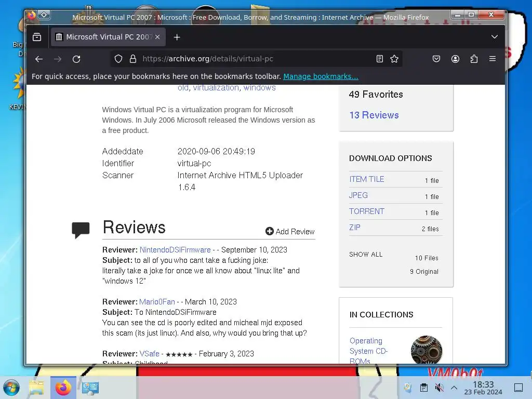Screen dimensions: 532x399
Task: Open Firefox View in tab bar
Action: pyautogui.click(x=37, y=37)
